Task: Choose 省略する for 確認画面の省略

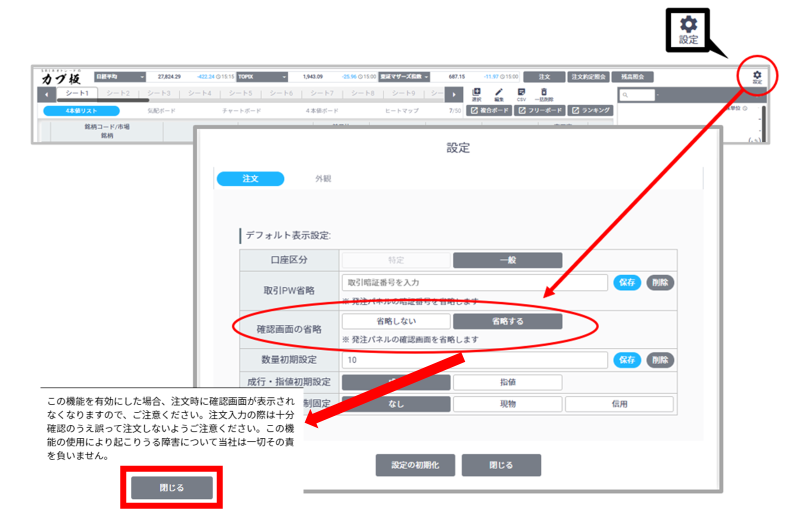Action: 507,321
